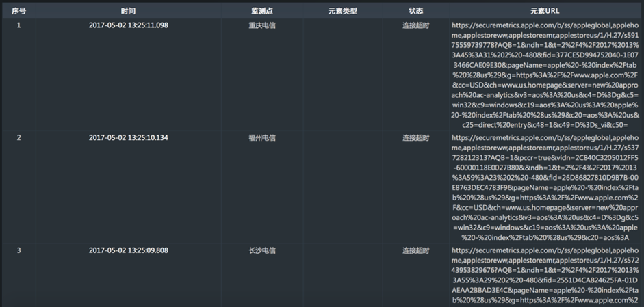The height and width of the screenshot is (307, 644).
Task: Select monitoring point 长沙电信
Action: tap(262, 250)
